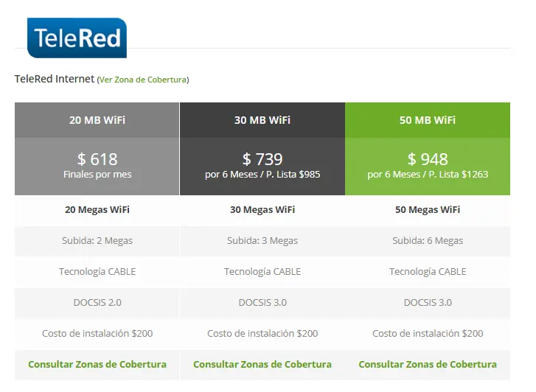
Task: Click Tecnología CABLE in the 30 MB column
Action: (262, 272)
